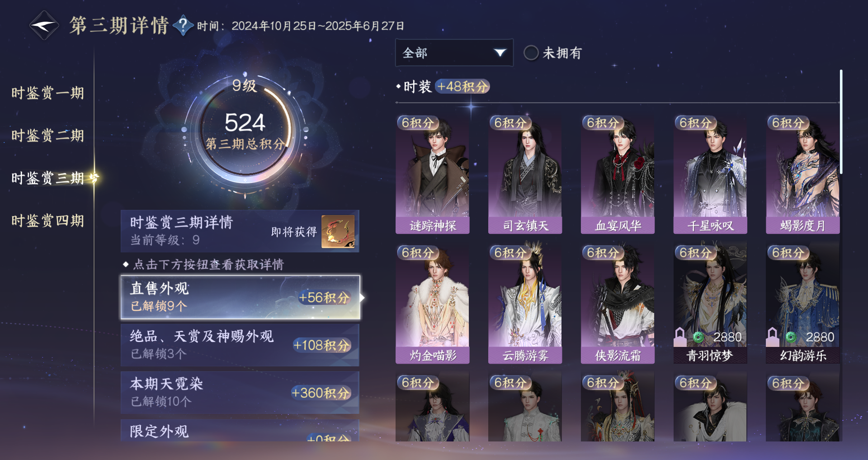The height and width of the screenshot is (460, 868).
Task: Click the jade currency icon on 青羽惊梦
Action: pyautogui.click(x=698, y=337)
